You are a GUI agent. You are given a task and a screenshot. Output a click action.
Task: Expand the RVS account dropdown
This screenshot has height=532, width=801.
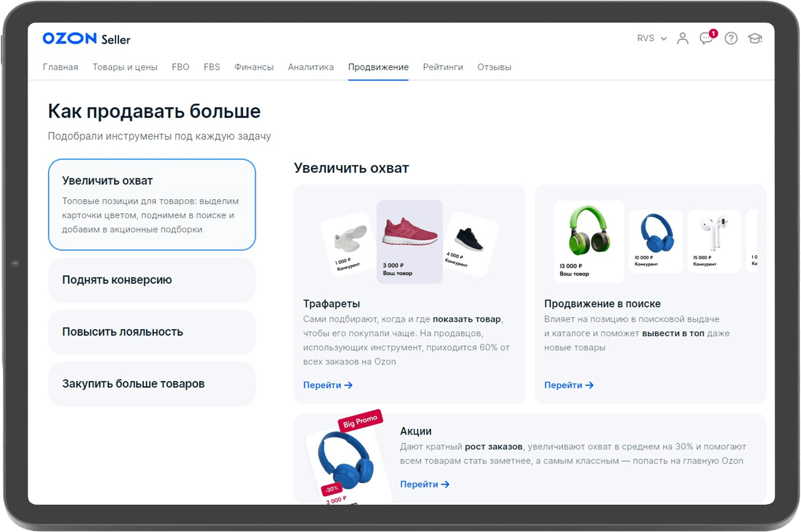click(x=652, y=38)
